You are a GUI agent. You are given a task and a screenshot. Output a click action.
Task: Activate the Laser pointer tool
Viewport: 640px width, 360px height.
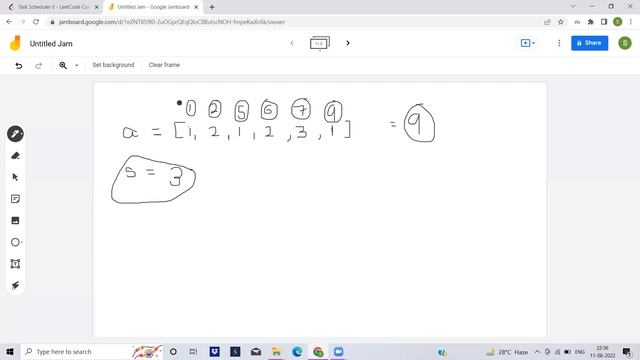tap(15, 285)
